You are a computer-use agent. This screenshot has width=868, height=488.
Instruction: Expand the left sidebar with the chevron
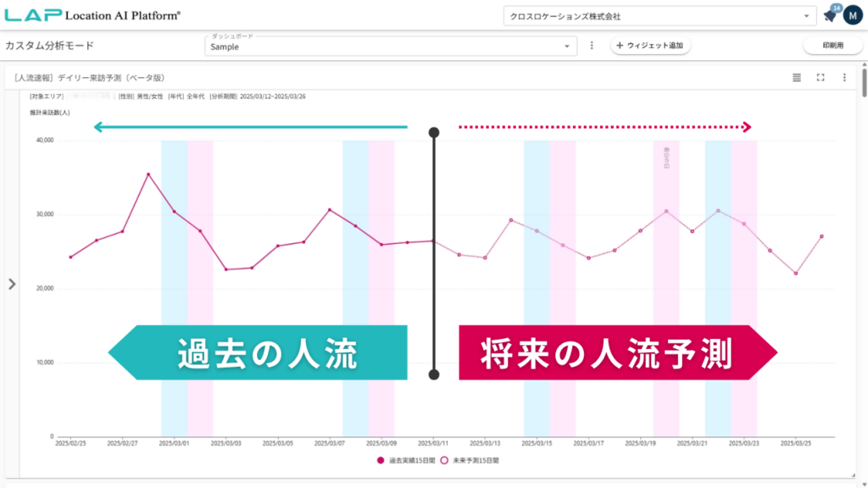11,285
